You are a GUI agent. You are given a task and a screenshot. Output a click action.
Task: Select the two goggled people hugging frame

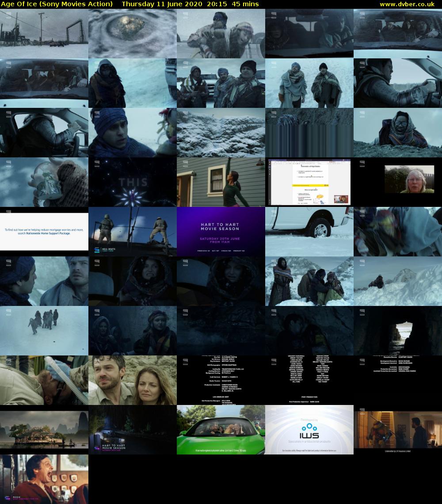pyautogui.click(x=221, y=34)
